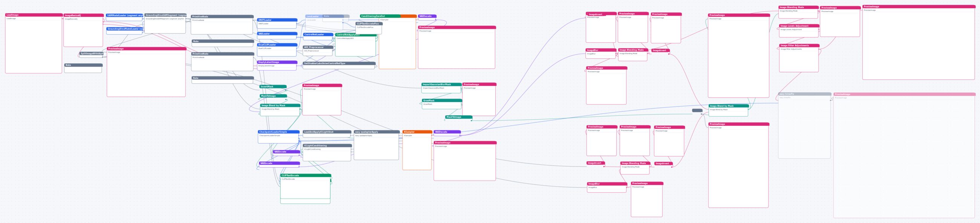Click the ConditioningZeroOut node header

pyautogui.click(x=380, y=16)
